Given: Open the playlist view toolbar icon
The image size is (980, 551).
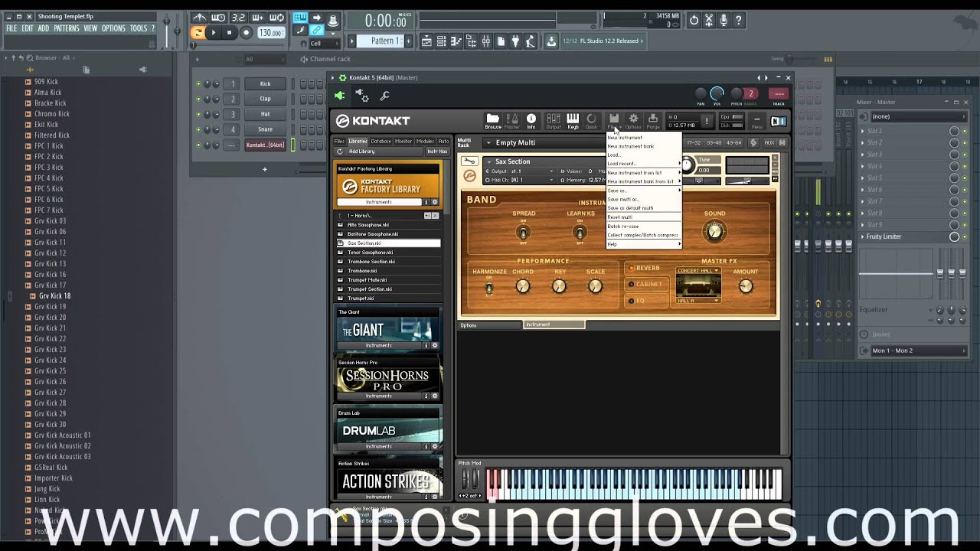Looking at the screenshot, I should (x=427, y=41).
